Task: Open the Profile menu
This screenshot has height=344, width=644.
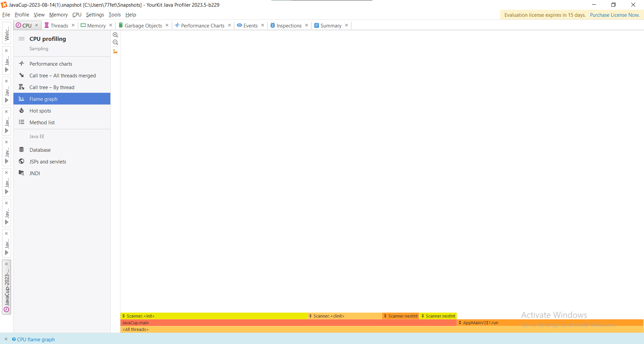Action: coord(21,15)
